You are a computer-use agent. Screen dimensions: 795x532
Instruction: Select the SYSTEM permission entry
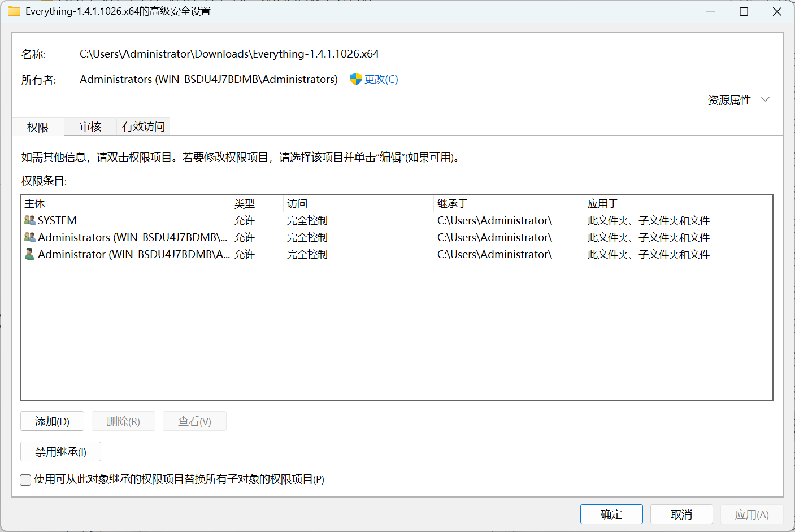tap(396, 220)
